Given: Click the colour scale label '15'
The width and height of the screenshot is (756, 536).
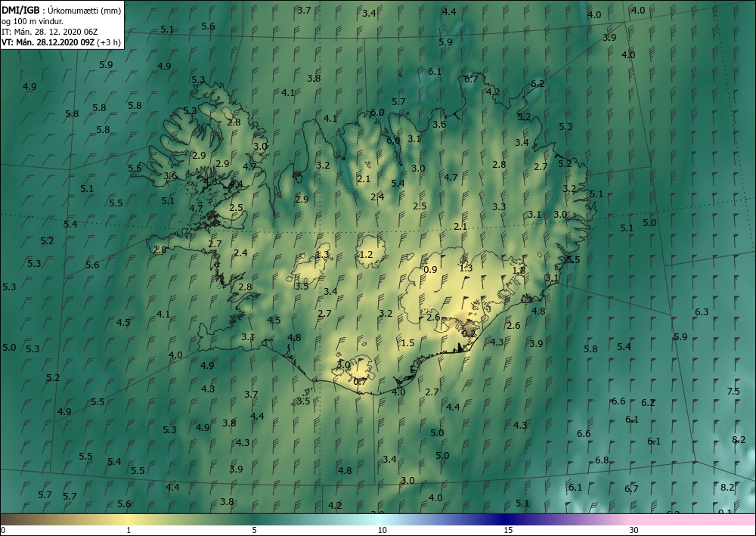Looking at the screenshot, I should 508,530.
